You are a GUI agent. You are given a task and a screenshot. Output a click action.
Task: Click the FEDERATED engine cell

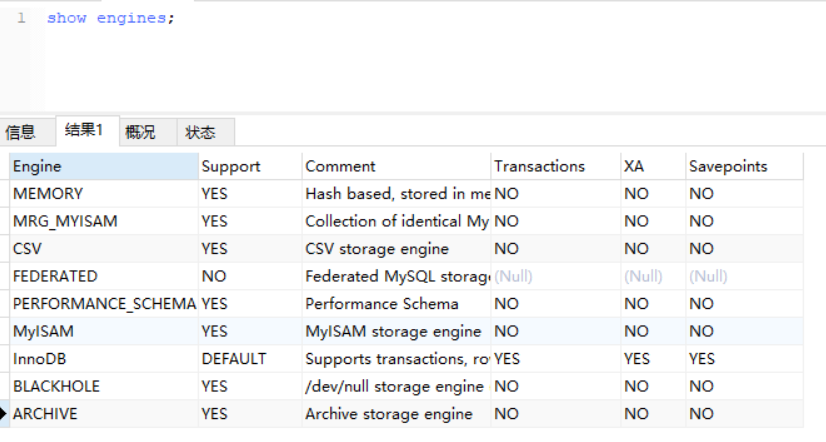tap(103, 276)
